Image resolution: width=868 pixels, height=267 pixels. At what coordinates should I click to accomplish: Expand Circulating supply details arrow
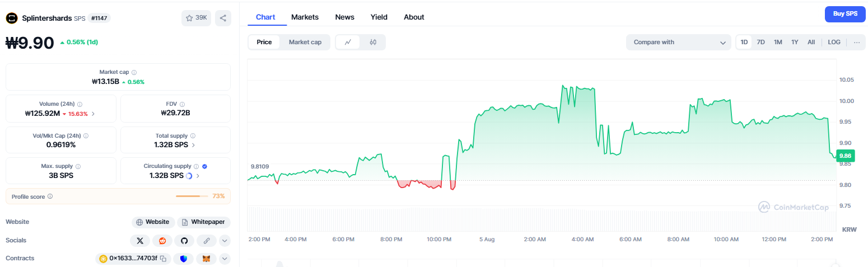click(x=198, y=176)
